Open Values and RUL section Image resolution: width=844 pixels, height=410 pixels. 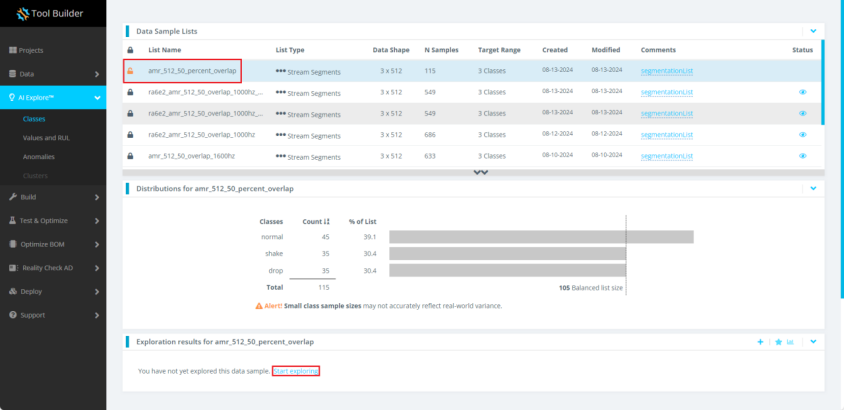46,138
